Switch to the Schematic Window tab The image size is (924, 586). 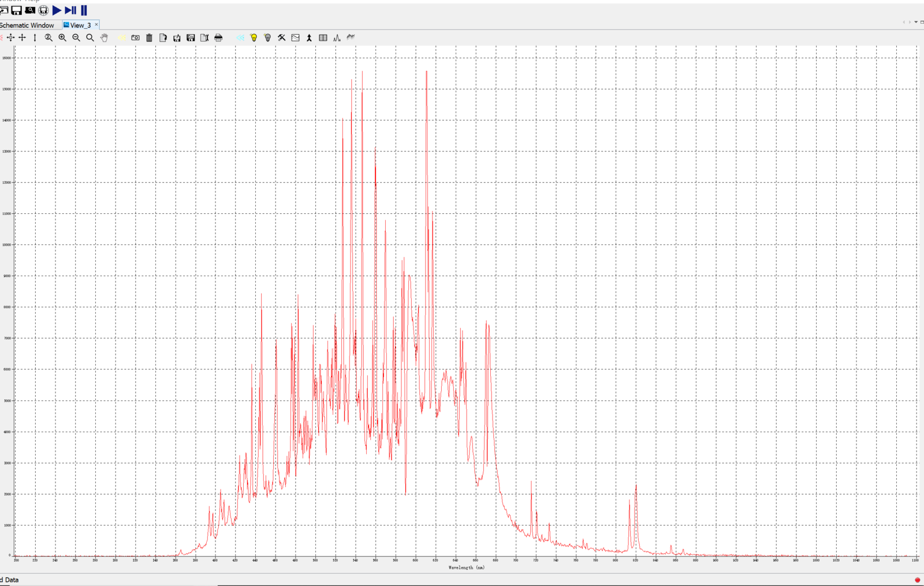[27, 25]
